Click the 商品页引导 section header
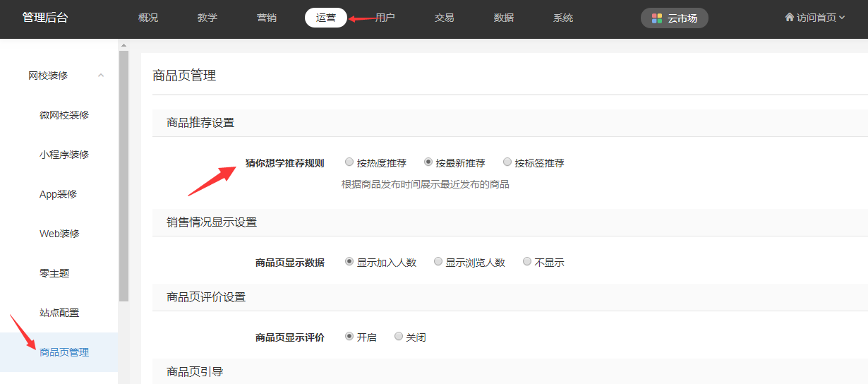Image resolution: width=868 pixels, height=384 pixels. 195,371
